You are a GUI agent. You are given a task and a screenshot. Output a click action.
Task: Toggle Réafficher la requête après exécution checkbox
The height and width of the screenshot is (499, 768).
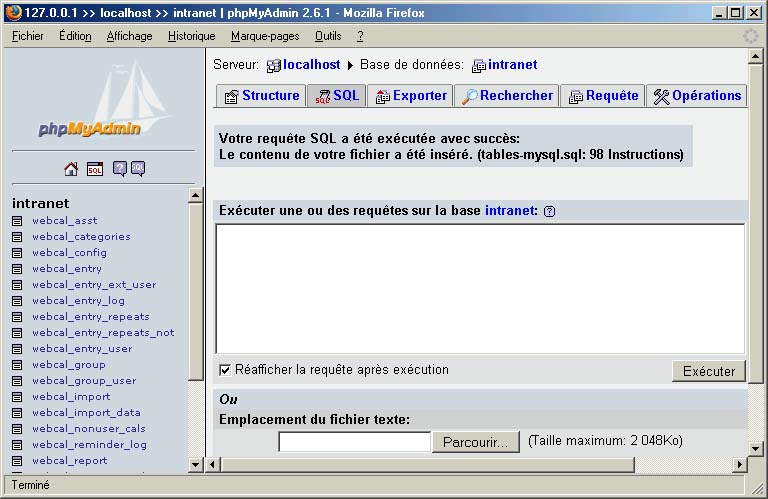coord(225,370)
